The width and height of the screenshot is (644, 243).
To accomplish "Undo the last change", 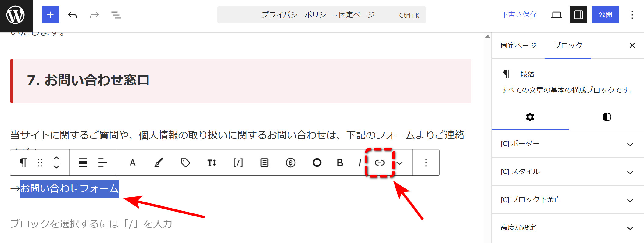I will (x=72, y=15).
